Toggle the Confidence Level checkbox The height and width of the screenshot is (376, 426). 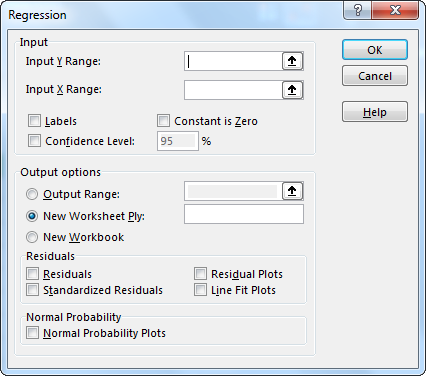(34, 141)
